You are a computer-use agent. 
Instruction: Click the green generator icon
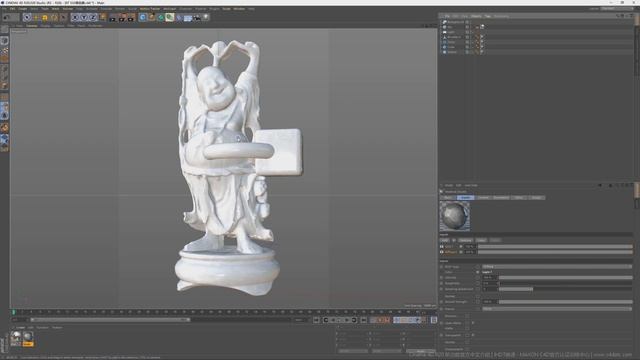(161, 18)
